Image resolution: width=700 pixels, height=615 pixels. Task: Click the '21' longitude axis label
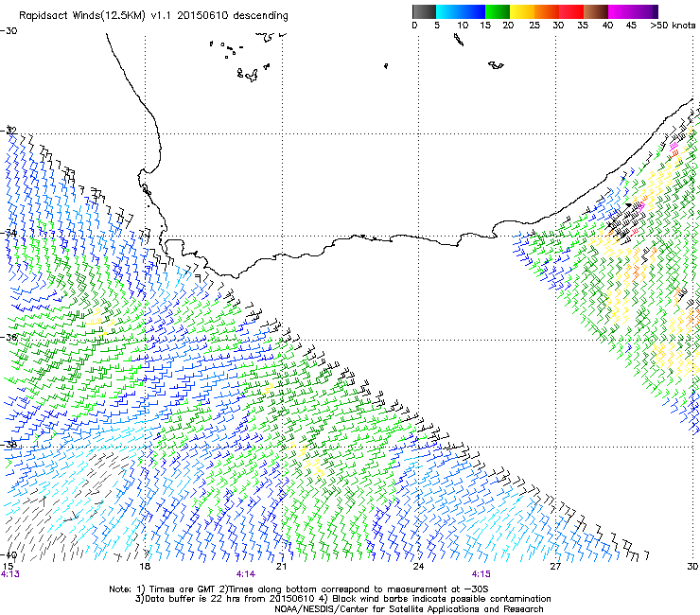click(x=281, y=567)
